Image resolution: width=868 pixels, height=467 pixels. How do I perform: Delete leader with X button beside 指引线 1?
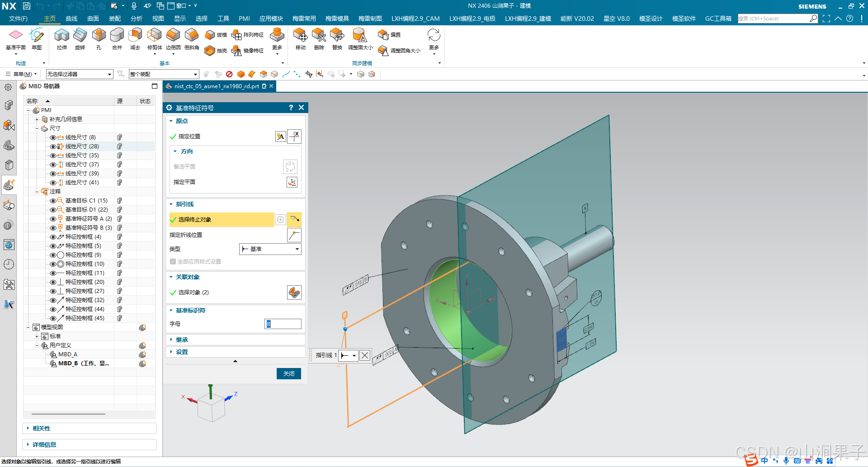click(x=365, y=355)
